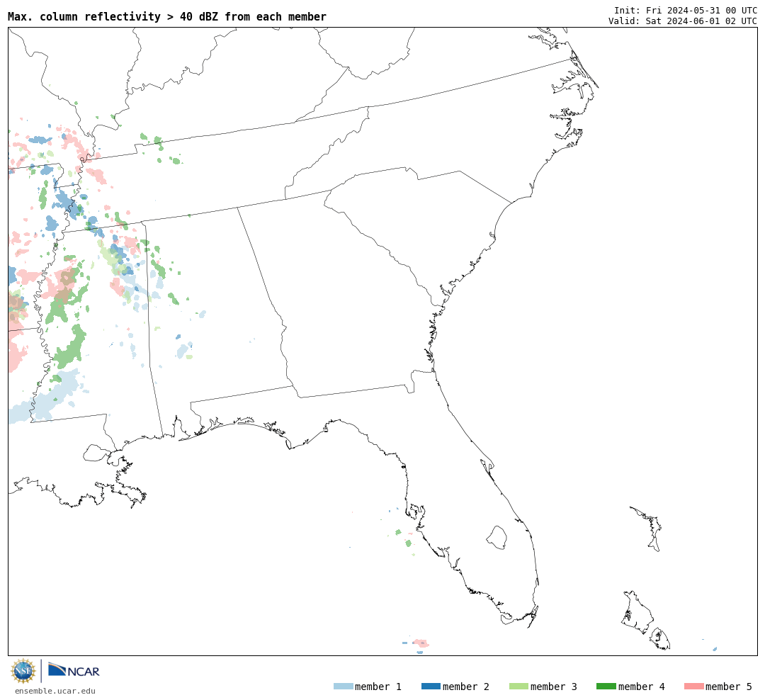Viewport: 765px width, 700px height.
Task: Click the member 2 dark blue legend swatch
Action: point(431,687)
